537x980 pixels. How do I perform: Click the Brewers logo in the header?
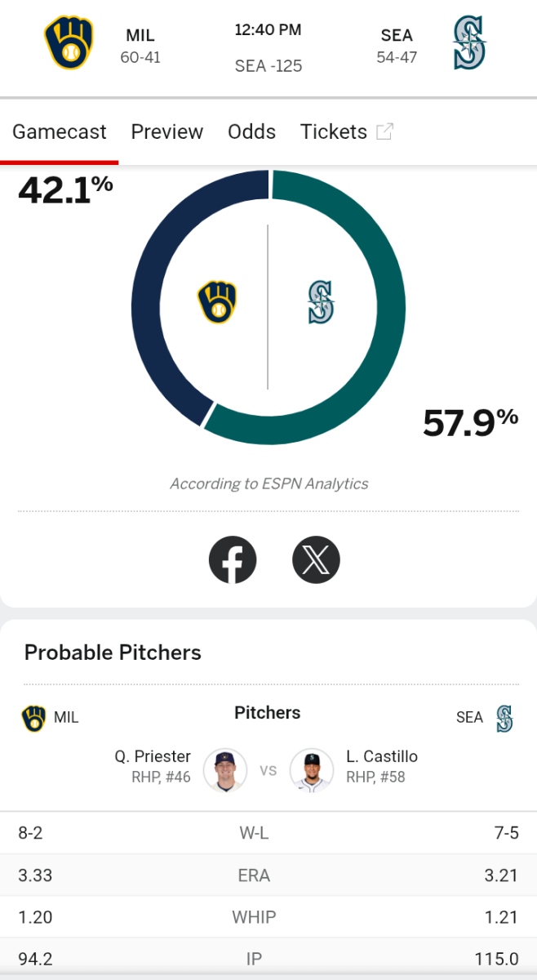pos(69,43)
